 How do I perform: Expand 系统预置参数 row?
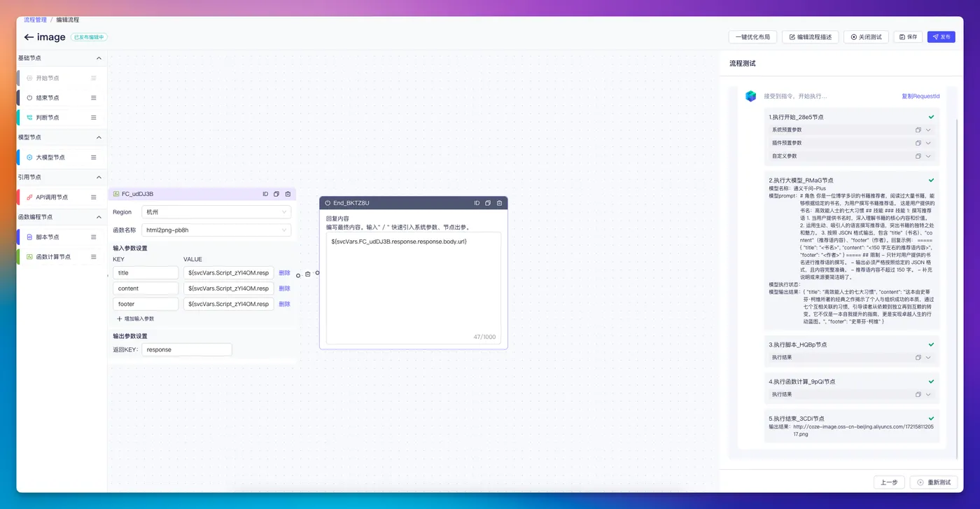[x=929, y=130]
